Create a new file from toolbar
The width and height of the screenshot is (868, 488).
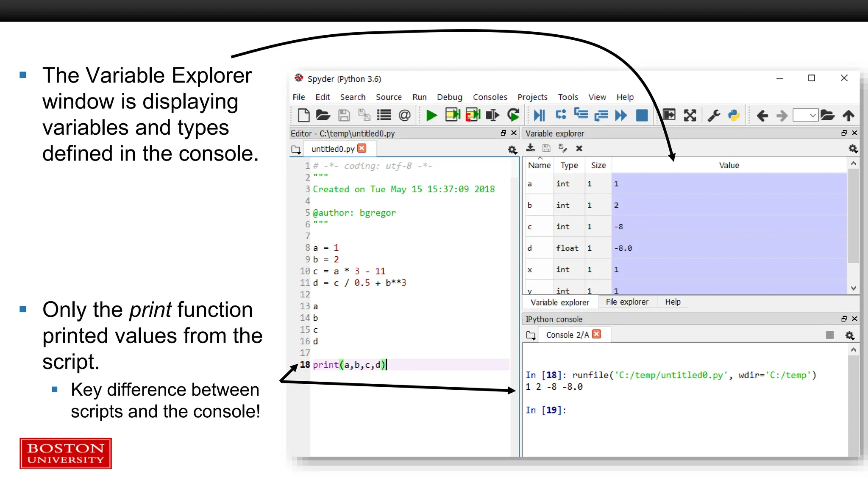point(303,115)
